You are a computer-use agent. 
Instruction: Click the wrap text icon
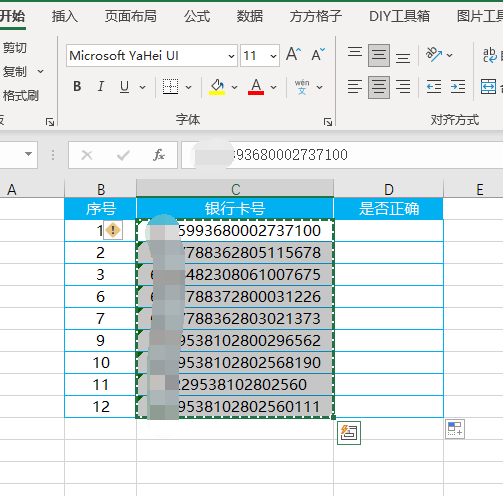(x=489, y=55)
